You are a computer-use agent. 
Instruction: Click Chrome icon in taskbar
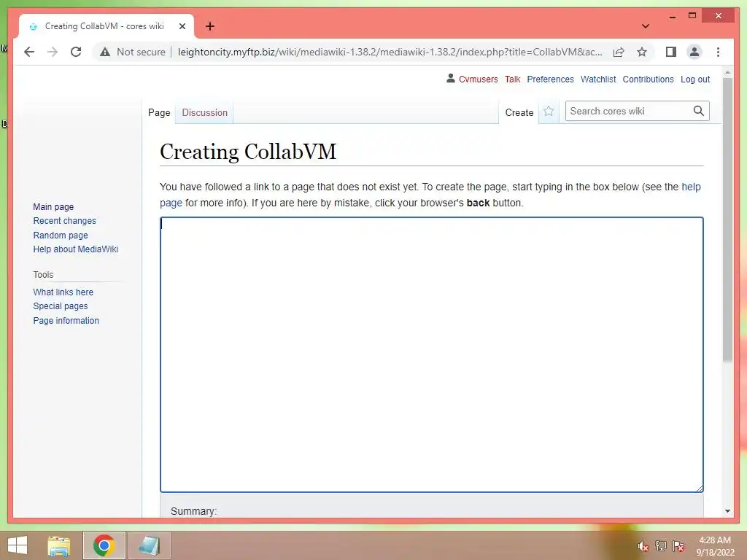[x=104, y=545]
